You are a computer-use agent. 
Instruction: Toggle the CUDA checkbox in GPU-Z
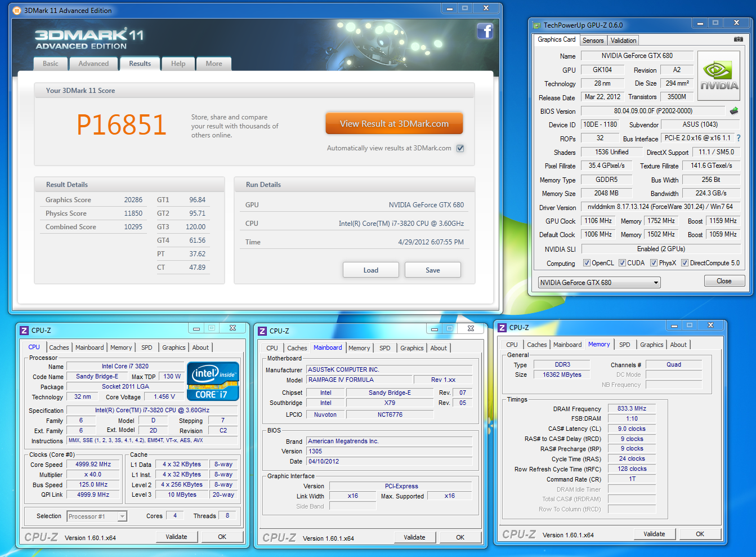[x=622, y=263]
